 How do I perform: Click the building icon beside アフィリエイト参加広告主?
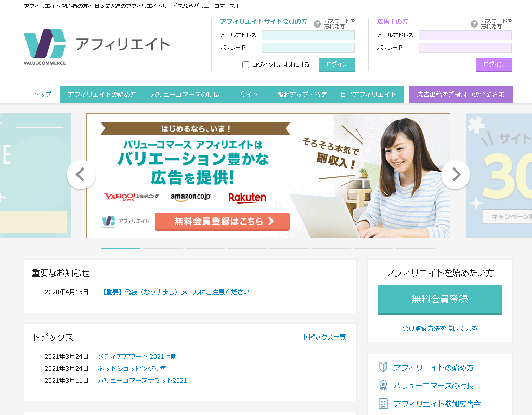coord(383,404)
